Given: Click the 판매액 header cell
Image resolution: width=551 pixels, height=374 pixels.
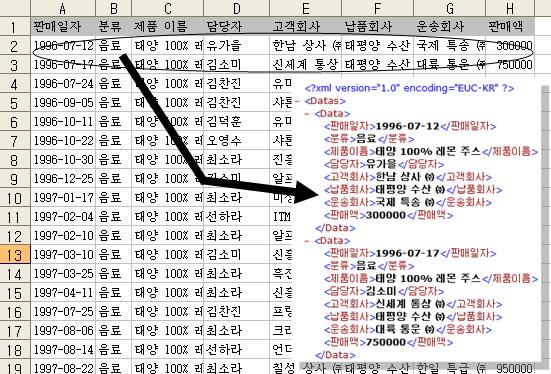Looking at the screenshot, I should click(x=510, y=26).
